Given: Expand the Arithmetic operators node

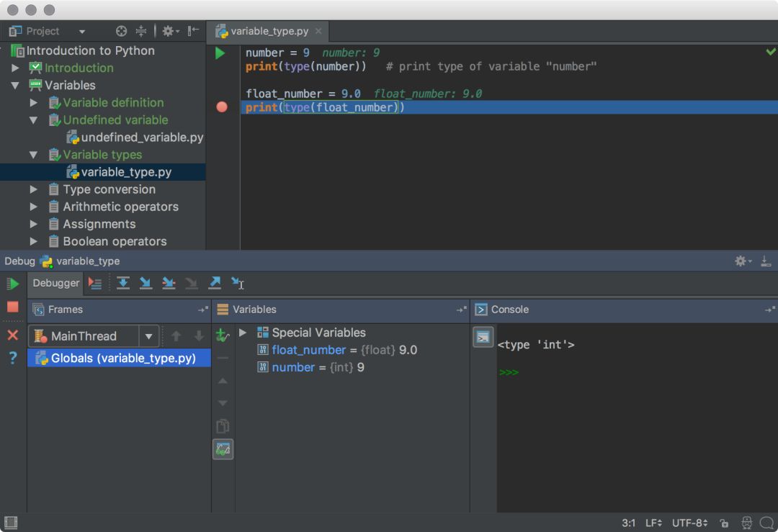Looking at the screenshot, I should pyautogui.click(x=33, y=207).
